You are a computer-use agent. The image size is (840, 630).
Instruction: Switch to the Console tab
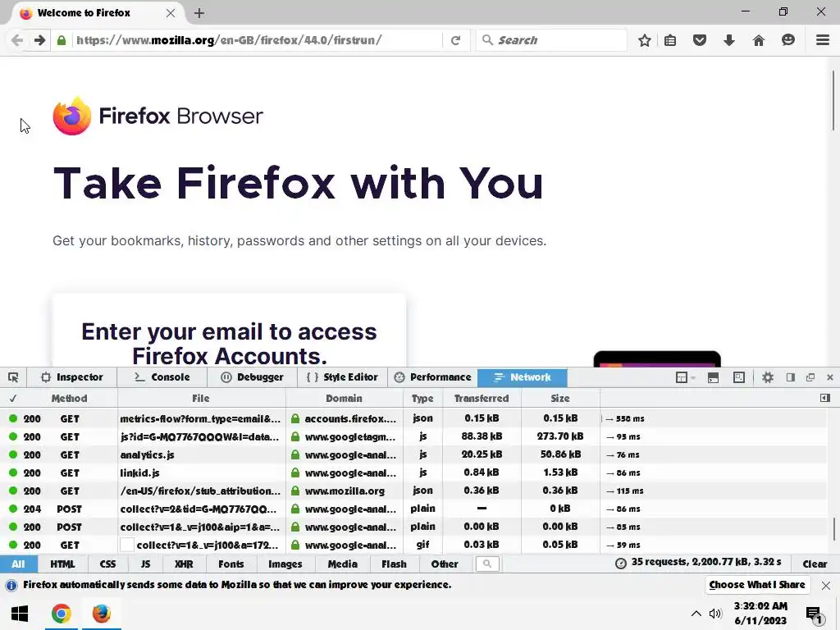point(162,377)
